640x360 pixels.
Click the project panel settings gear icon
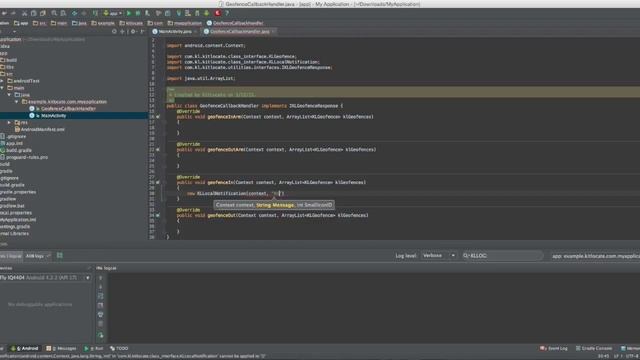[x=133, y=31]
